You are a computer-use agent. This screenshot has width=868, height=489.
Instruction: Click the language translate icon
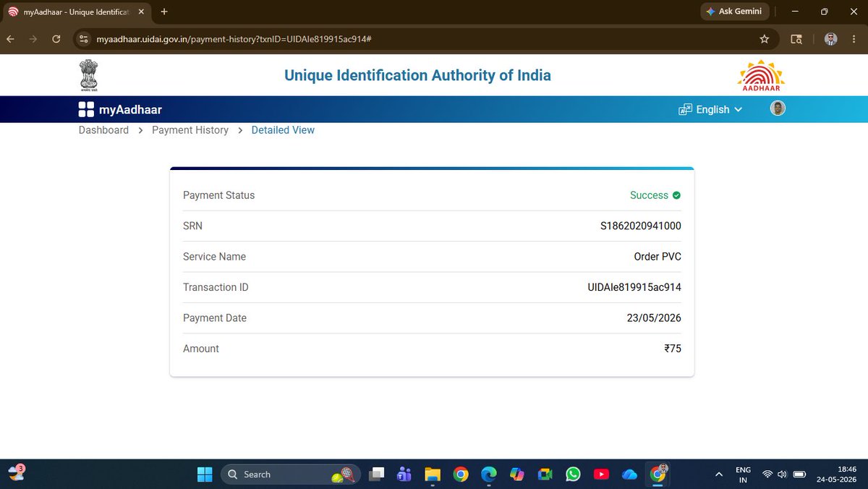coord(685,110)
